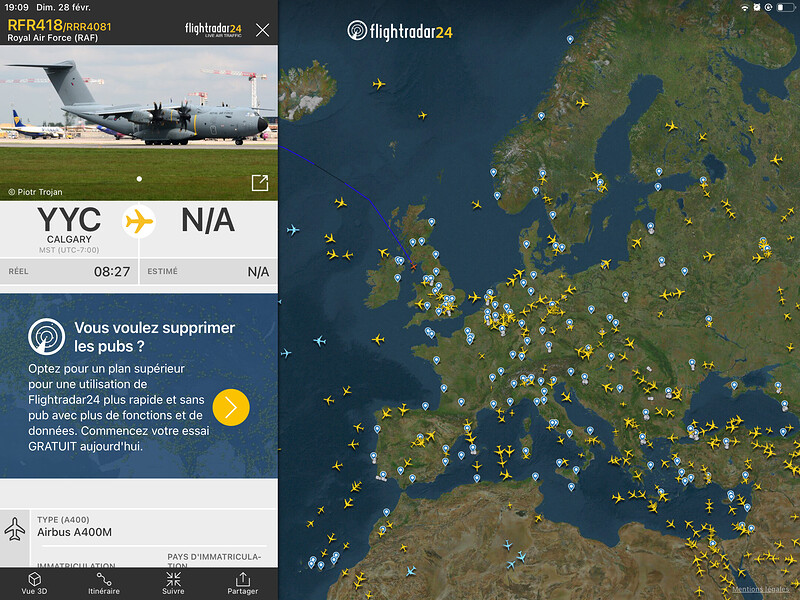Click the radar logo in the ad banner
This screenshot has height=600, width=800.
(x=46, y=337)
